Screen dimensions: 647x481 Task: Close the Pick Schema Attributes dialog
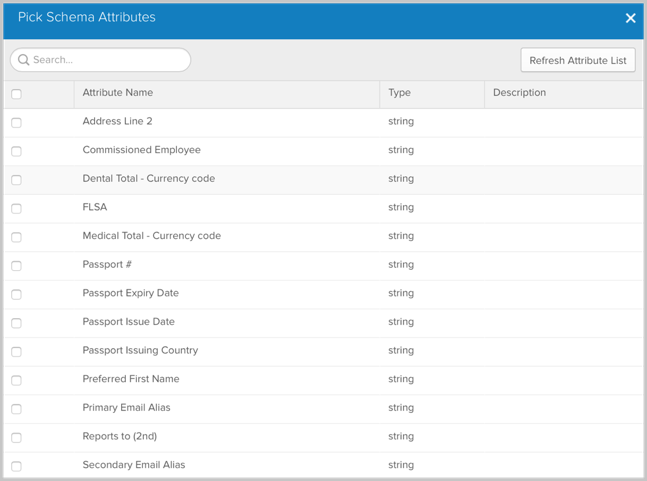point(630,18)
